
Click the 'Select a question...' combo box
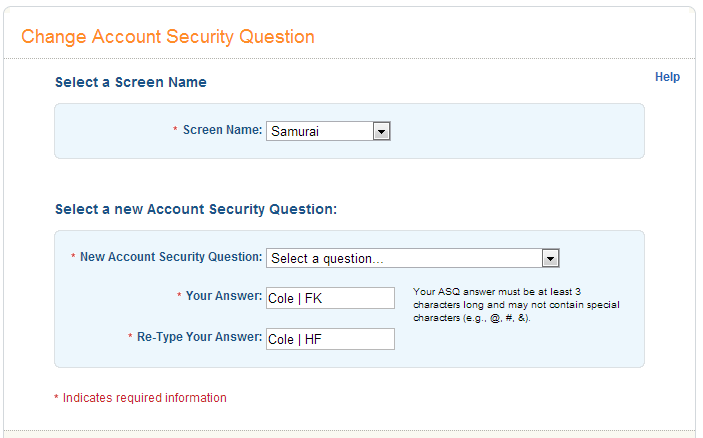403,259
